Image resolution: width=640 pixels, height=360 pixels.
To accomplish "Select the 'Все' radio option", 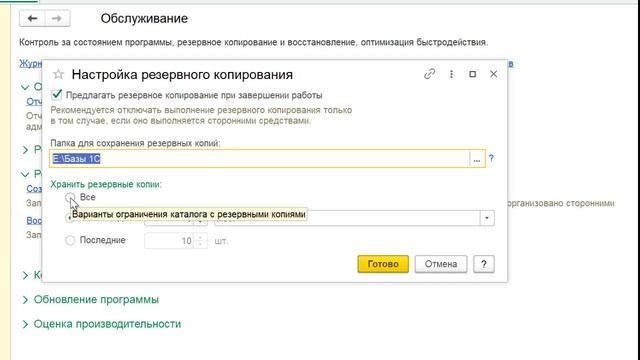I will (x=70, y=198).
